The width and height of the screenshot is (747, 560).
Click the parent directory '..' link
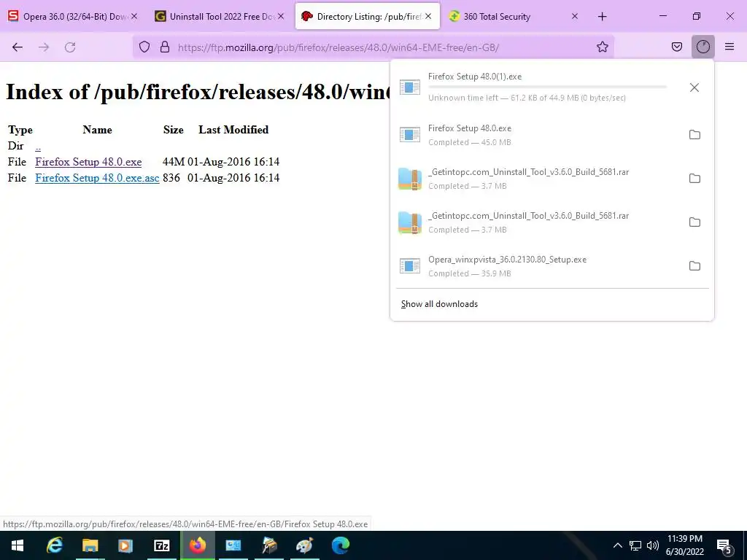(38, 146)
